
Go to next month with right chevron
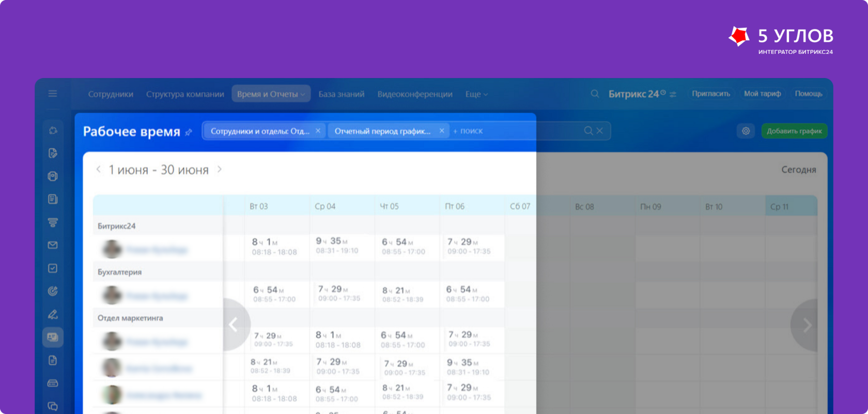tap(220, 169)
